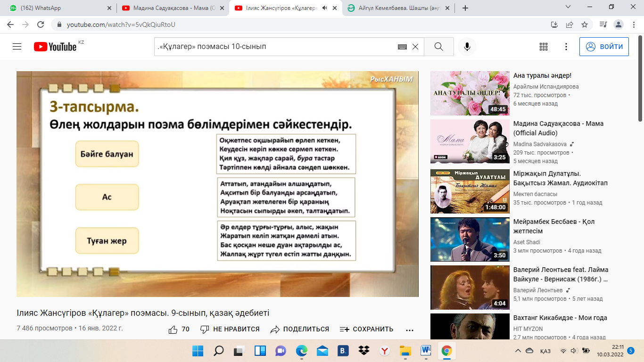644x362 pixels.
Task: Switch to Microsoft Word on the taskbar
Action: [426, 351]
